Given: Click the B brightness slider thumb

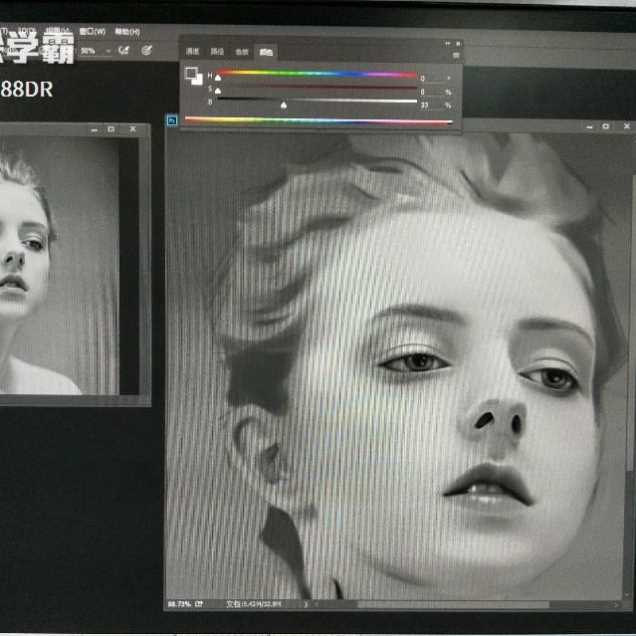Looking at the screenshot, I should (284, 105).
